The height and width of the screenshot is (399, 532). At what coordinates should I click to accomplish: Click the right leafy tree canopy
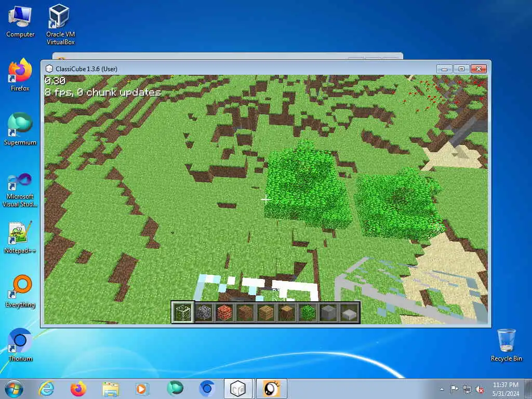click(x=398, y=204)
